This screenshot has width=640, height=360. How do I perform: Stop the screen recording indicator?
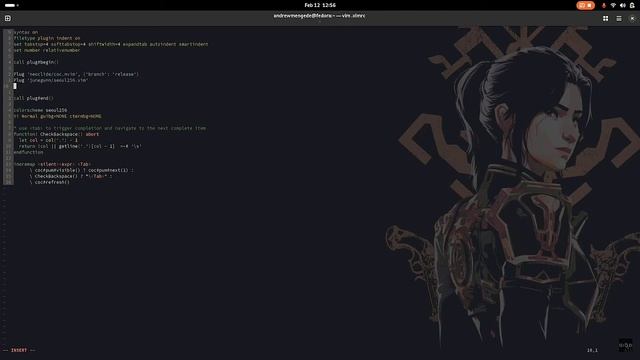[x=585, y=5]
